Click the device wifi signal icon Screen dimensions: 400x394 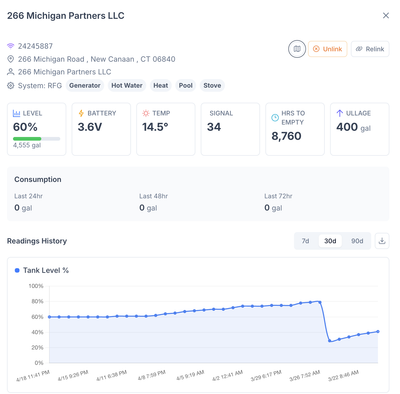11,46
